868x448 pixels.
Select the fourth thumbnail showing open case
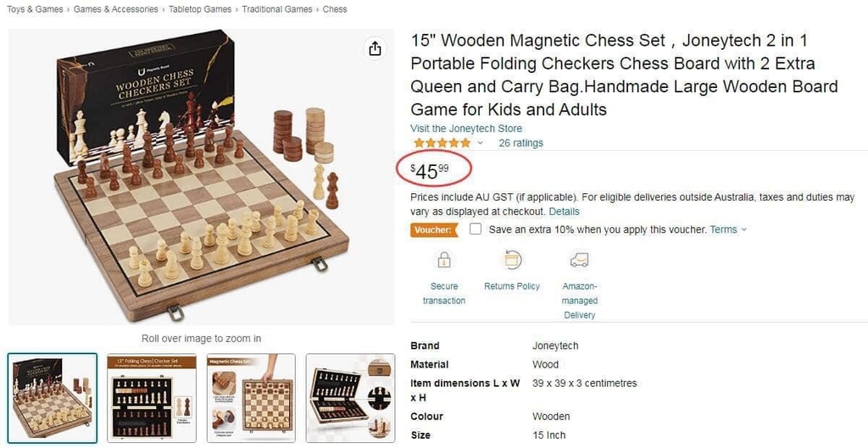(x=350, y=398)
